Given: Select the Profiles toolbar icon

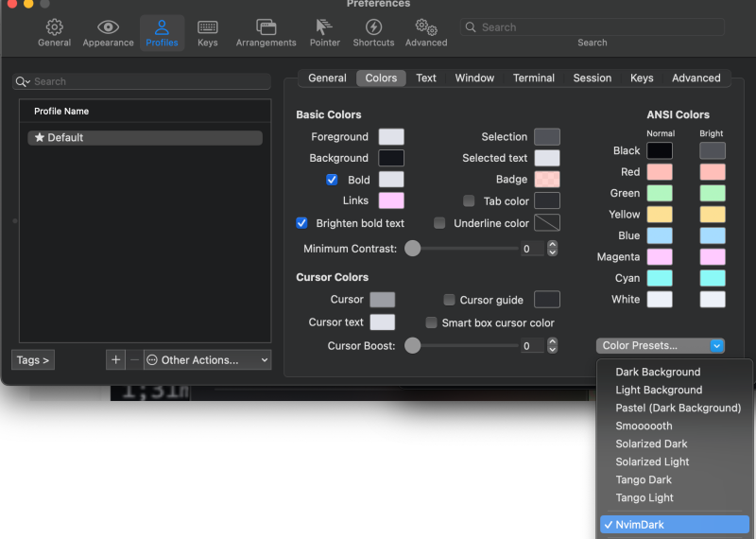Looking at the screenshot, I should (x=162, y=33).
